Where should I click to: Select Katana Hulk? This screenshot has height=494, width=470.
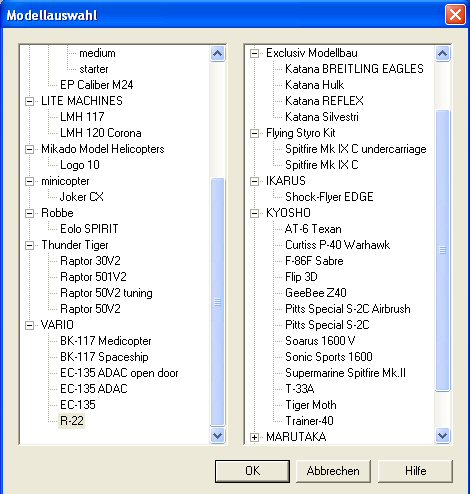[314, 85]
